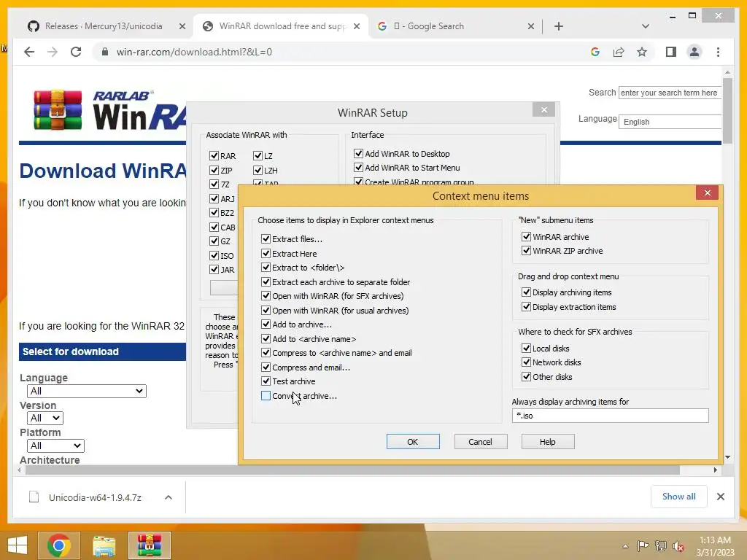The image size is (747, 560).
Task: Toggle Extract each archive to separate folder
Action: point(266,282)
